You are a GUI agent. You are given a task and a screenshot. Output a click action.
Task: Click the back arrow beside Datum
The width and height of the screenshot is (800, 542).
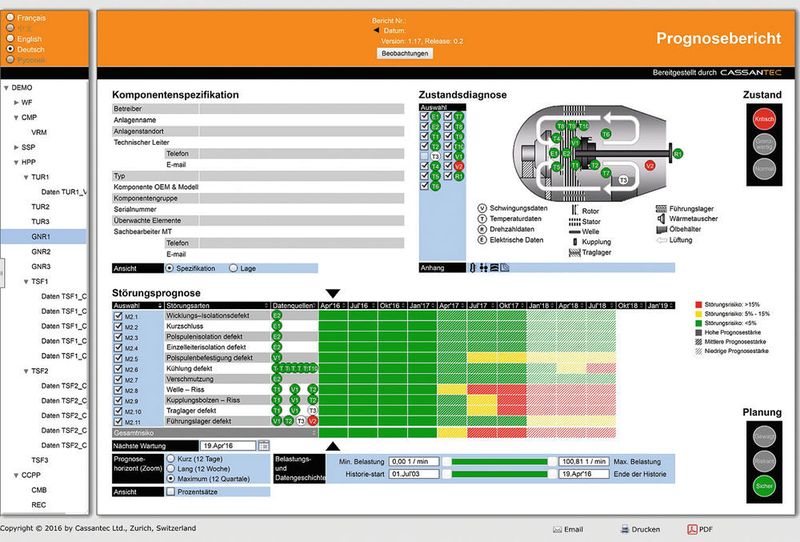click(x=377, y=31)
